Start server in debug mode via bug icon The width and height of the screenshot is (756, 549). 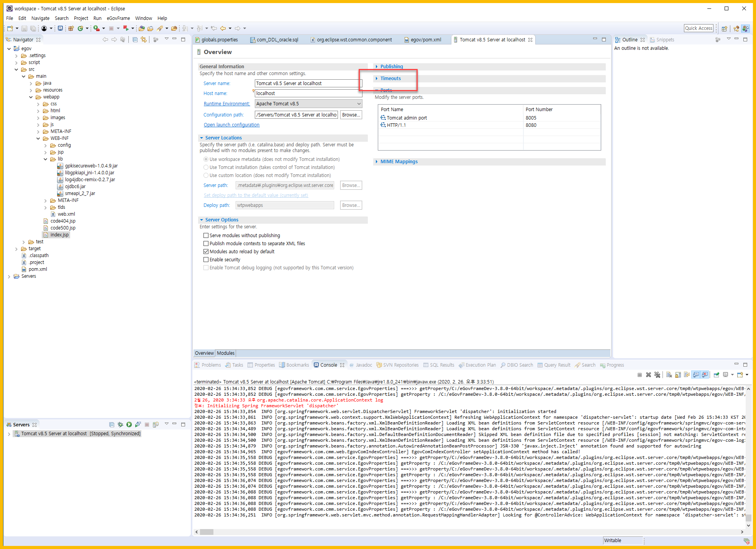120,424
